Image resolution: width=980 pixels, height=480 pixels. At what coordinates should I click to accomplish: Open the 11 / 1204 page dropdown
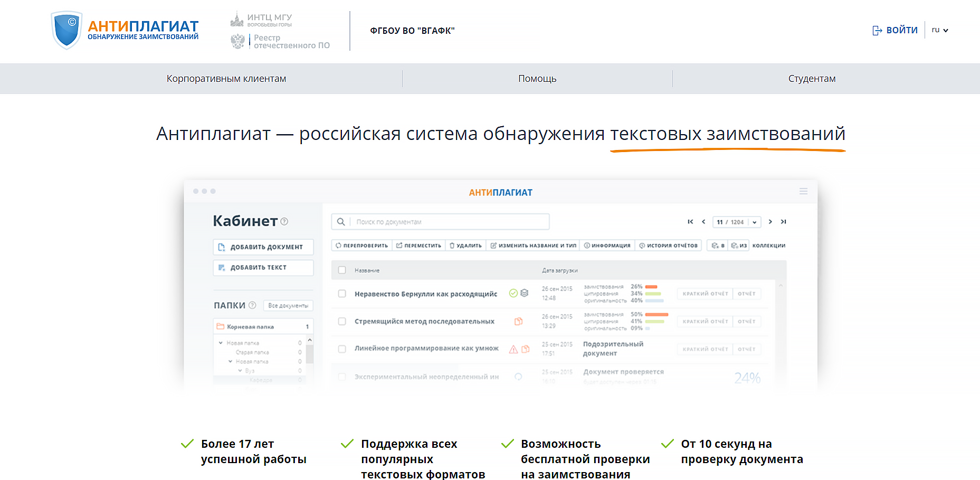tap(737, 222)
